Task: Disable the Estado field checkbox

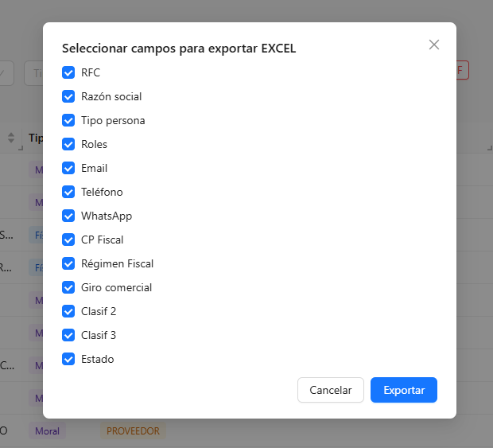Action: [x=68, y=359]
